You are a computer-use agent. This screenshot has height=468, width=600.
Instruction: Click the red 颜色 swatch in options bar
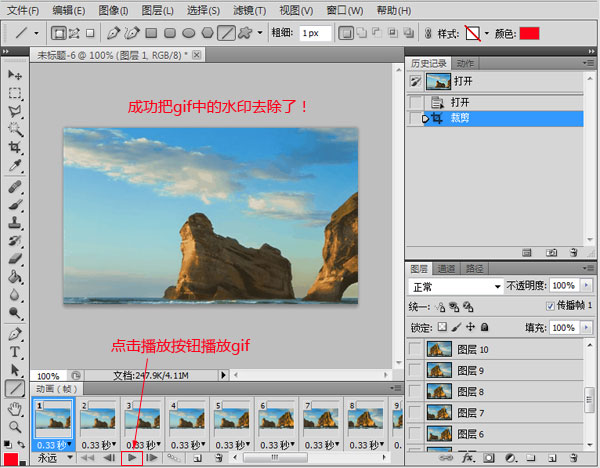tap(530, 33)
